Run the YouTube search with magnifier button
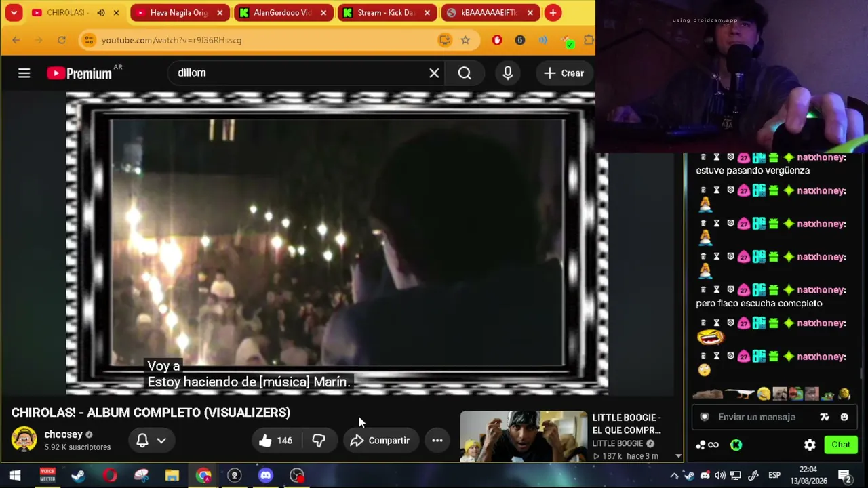This screenshot has height=488, width=868. tap(465, 73)
